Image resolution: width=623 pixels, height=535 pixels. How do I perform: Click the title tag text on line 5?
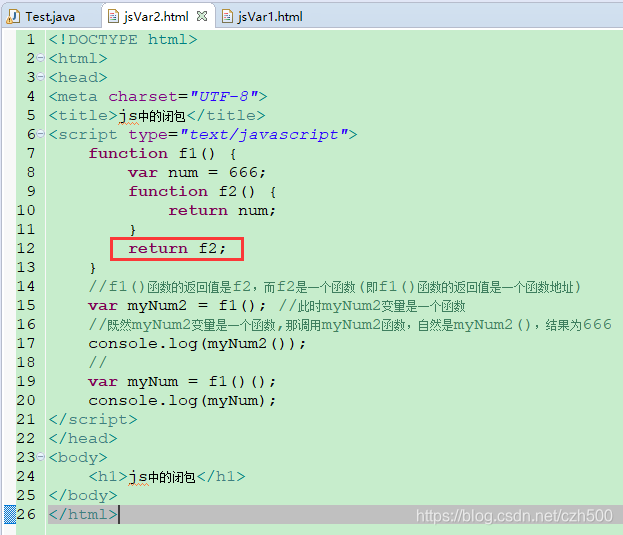click(x=157, y=116)
